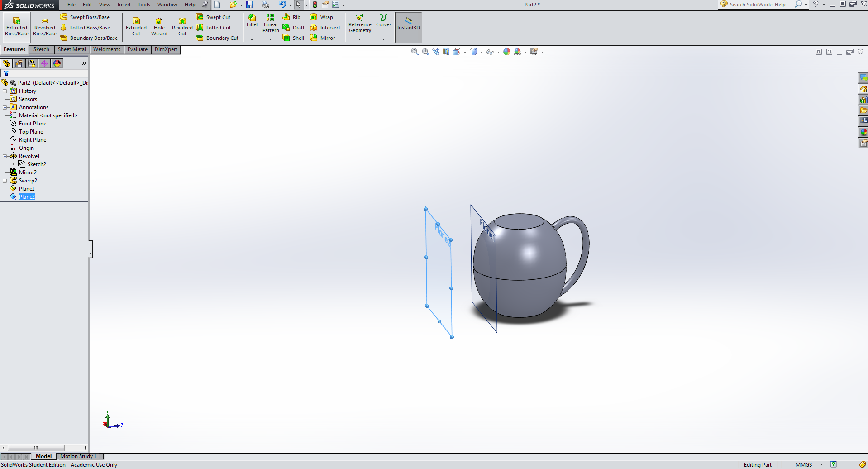Collapse the Revolve1 tree node
The width and height of the screenshot is (868, 469).
click(5, 156)
